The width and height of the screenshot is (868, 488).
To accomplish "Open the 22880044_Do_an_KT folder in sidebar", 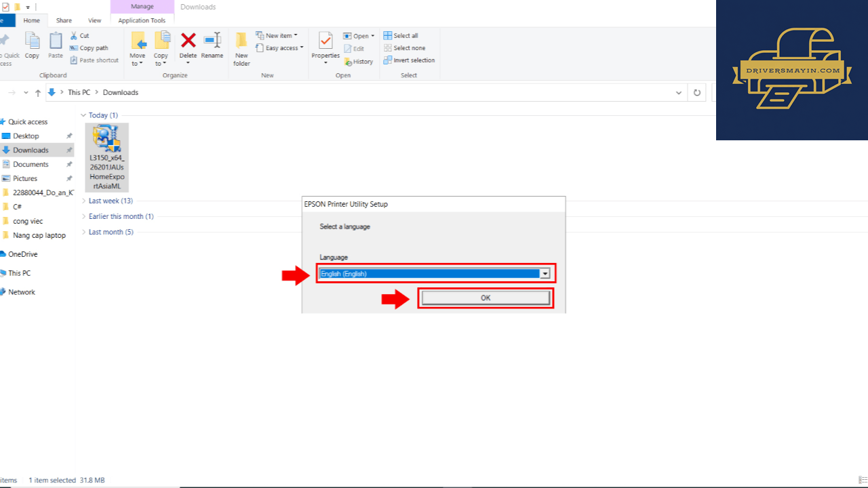I will pos(43,192).
